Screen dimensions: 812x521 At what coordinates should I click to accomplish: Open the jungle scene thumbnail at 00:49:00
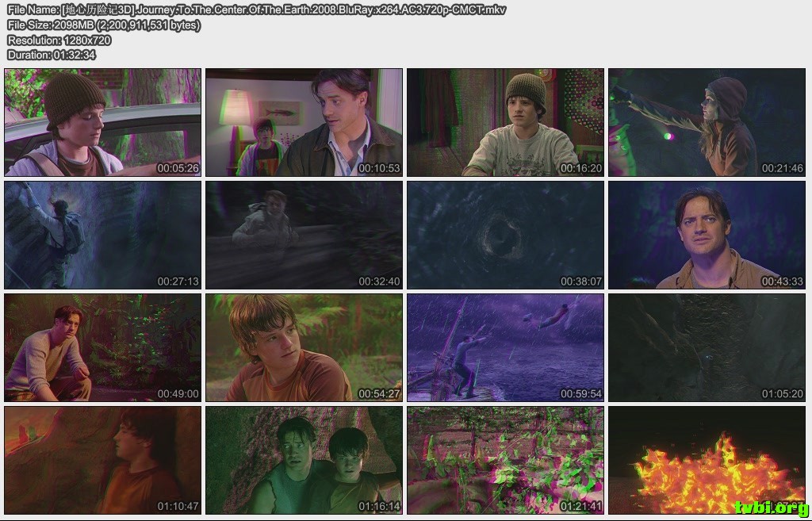tap(103, 348)
